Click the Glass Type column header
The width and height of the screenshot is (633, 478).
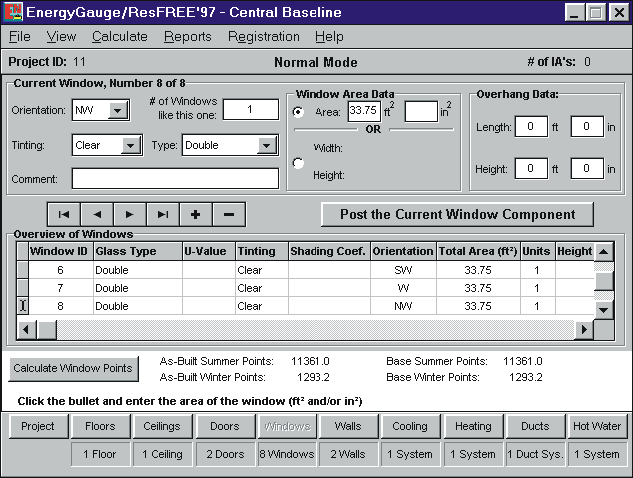pos(138,252)
